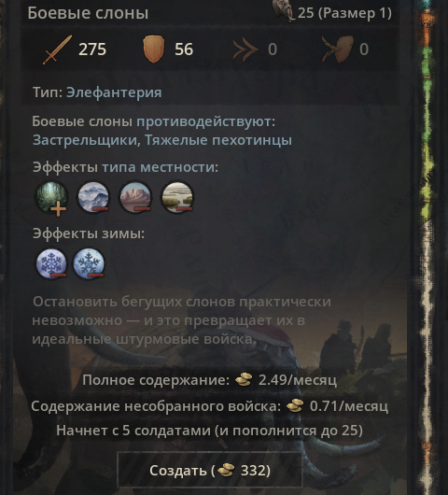Click the screen stat icon
The image size is (448, 495).
[x=337, y=49]
